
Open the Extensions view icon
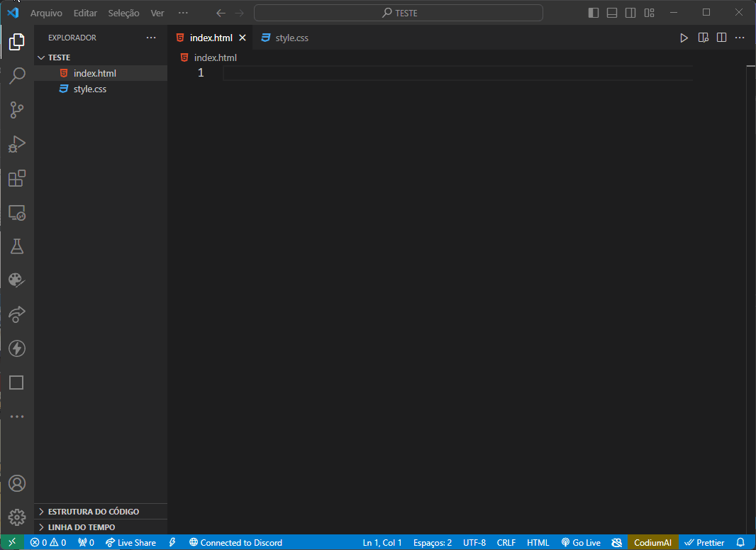tap(17, 178)
